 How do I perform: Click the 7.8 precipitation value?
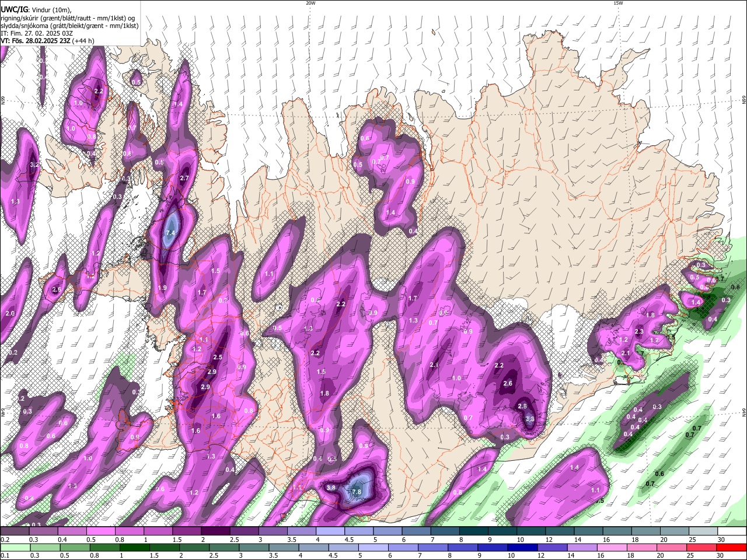(x=357, y=492)
